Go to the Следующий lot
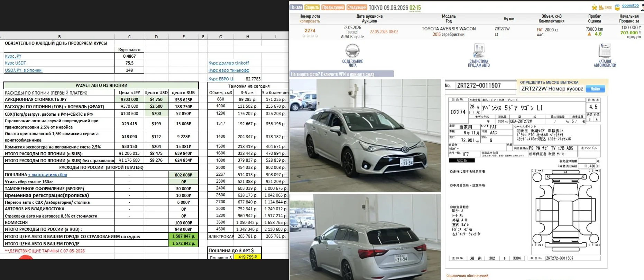The width and height of the screenshot is (644, 280). pyautogui.click(x=357, y=7)
